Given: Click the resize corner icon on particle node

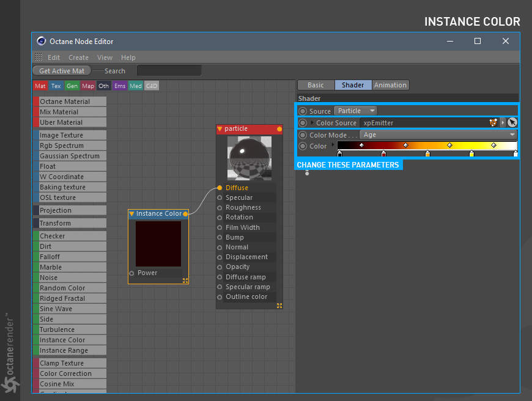Looking at the screenshot, I should 279,306.
